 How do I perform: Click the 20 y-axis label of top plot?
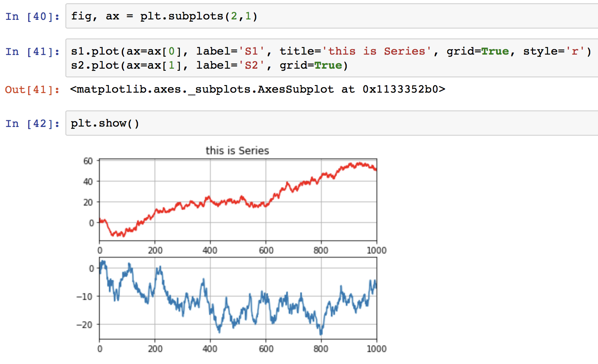pos(88,202)
